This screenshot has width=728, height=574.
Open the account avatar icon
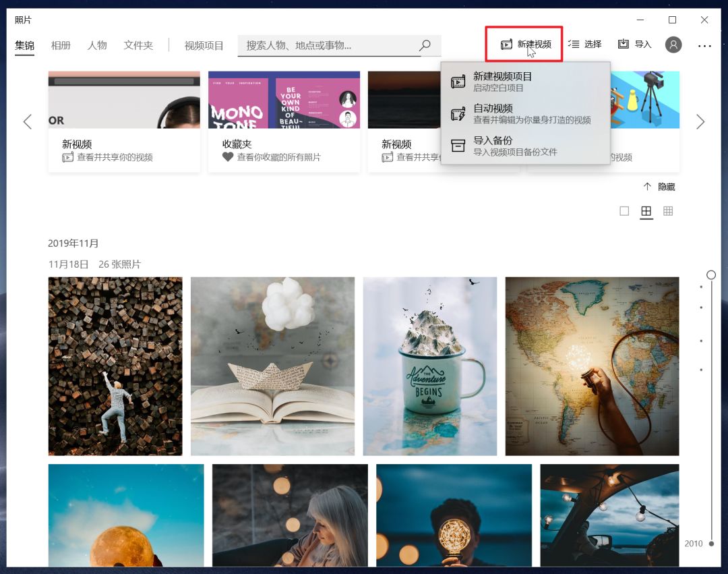(673, 43)
